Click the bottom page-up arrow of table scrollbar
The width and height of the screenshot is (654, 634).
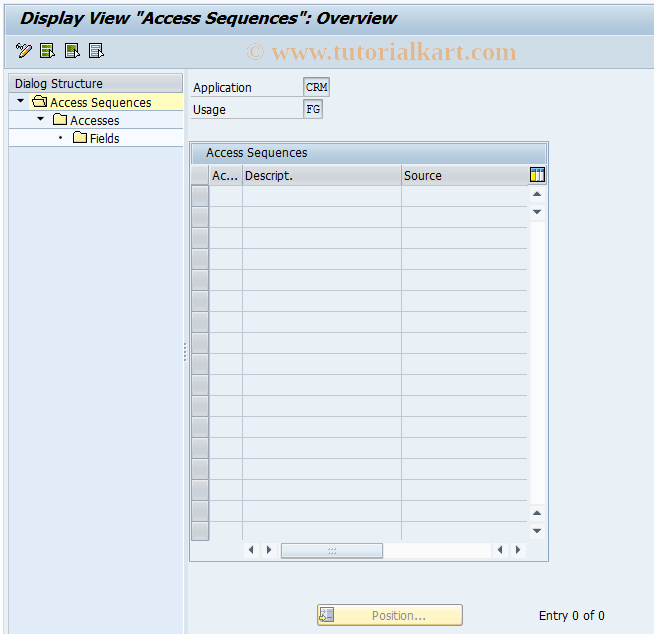coord(537,513)
